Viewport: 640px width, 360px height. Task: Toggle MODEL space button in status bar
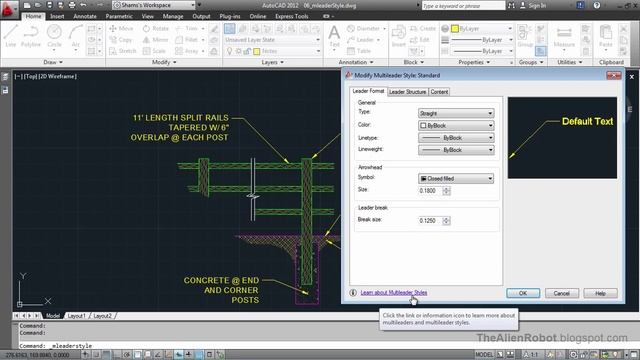(x=484, y=355)
